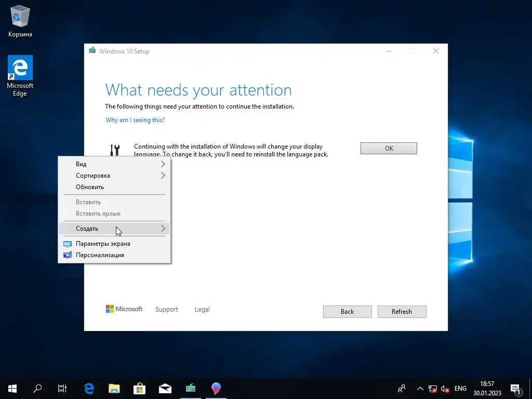Launch Edge from the taskbar
The image size is (532, 399).
[x=89, y=388]
